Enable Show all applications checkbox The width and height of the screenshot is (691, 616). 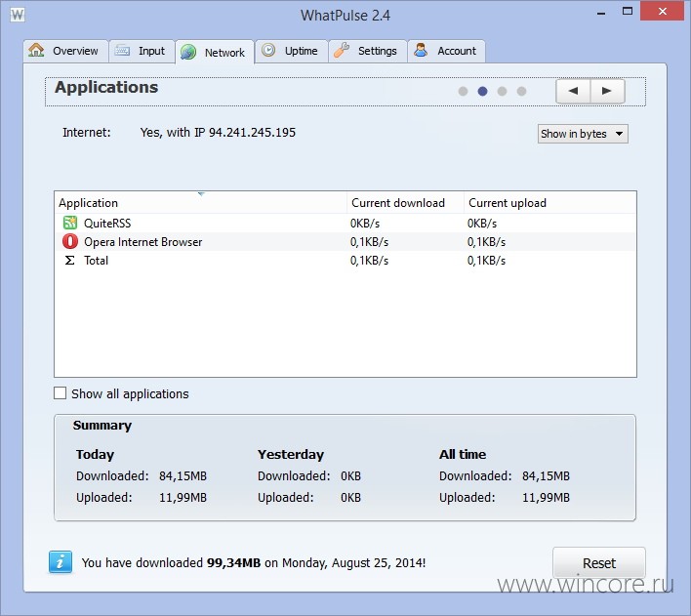(60, 393)
